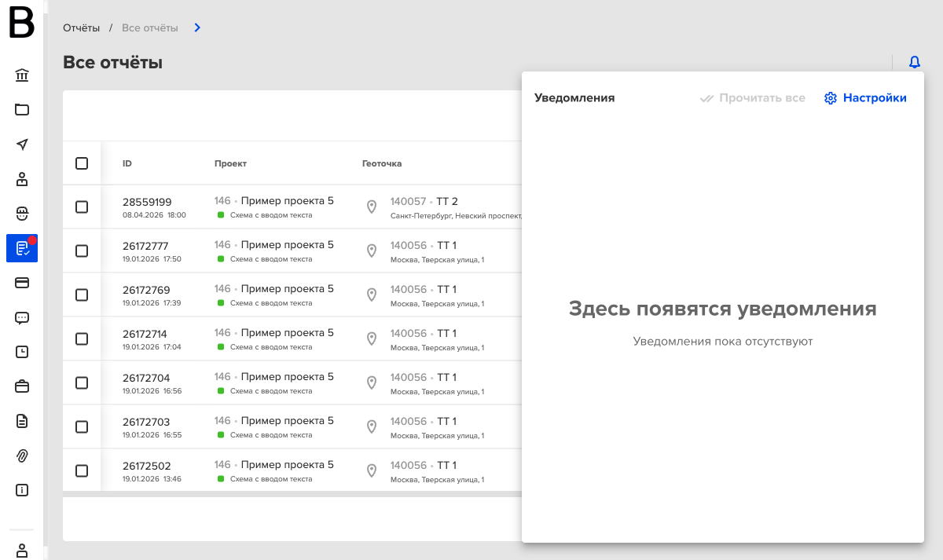The image size is (943, 560).
Task: Open Настройки in the notifications panel
Action: [x=865, y=98]
